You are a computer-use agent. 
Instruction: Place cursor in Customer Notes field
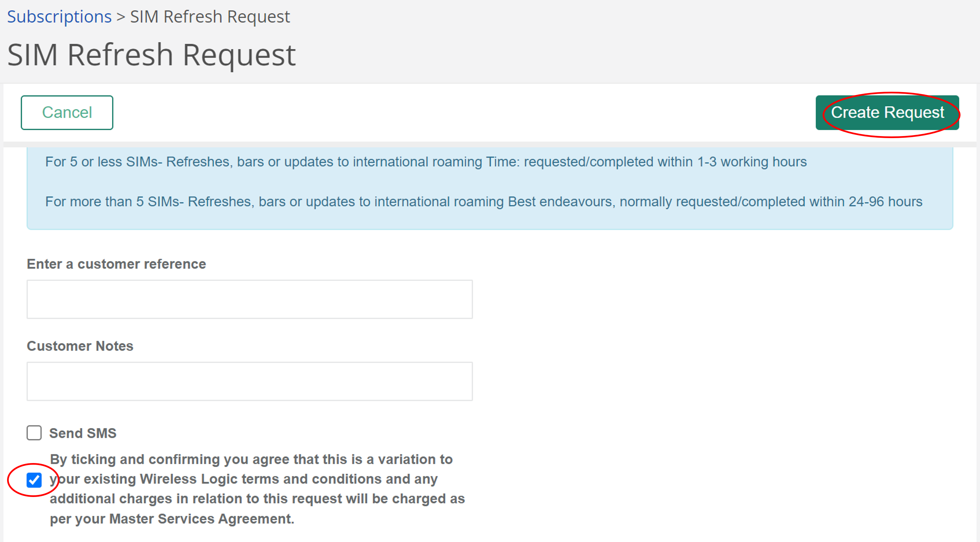coord(250,381)
